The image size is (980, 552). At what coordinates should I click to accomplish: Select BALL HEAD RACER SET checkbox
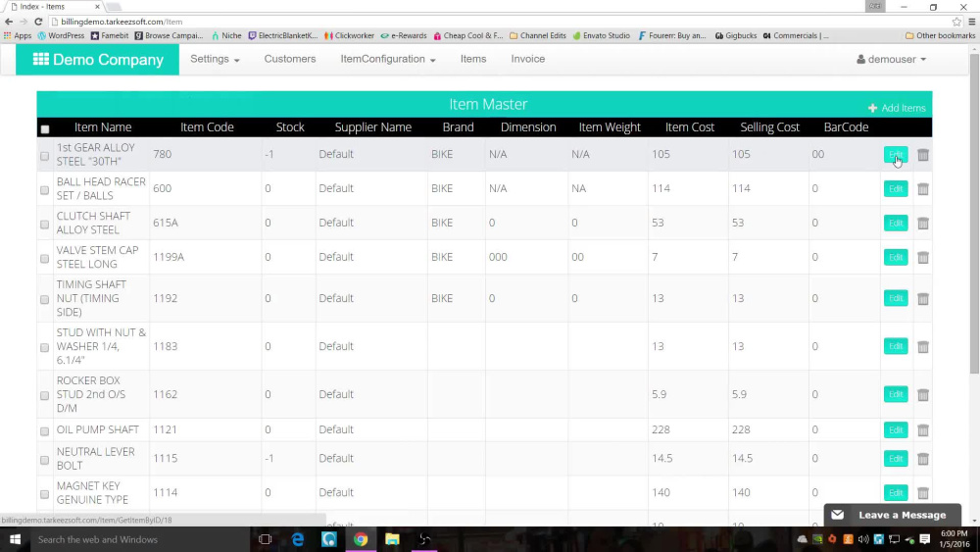44,190
